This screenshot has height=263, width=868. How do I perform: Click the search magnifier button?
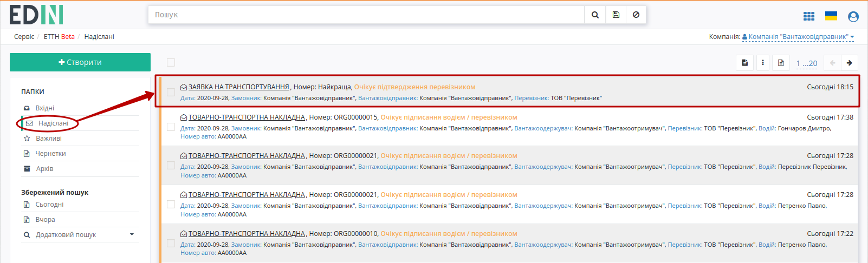coord(595,15)
